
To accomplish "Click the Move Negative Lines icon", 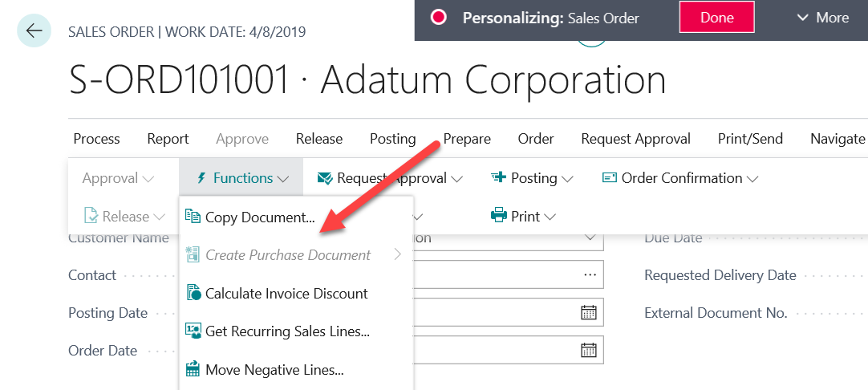I will point(193,370).
